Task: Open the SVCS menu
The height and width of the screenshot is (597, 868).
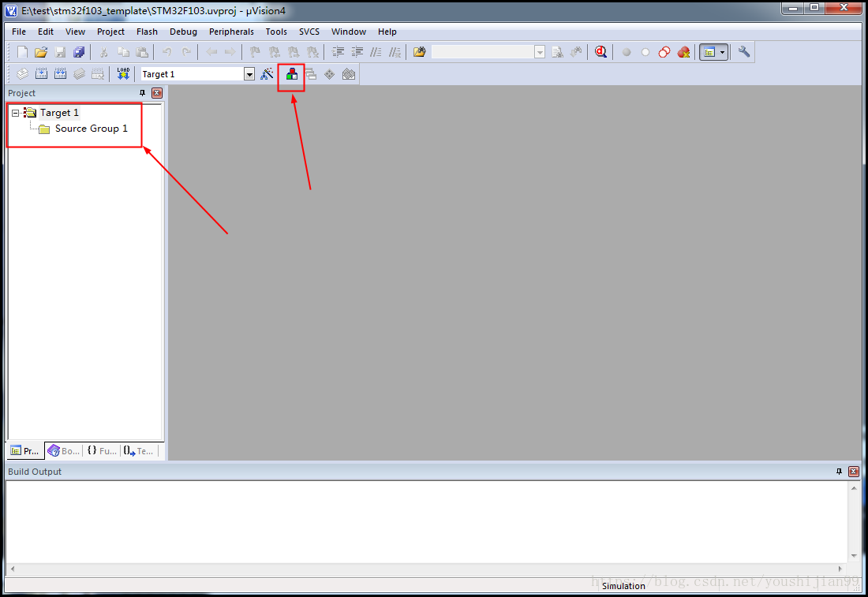Action: (x=309, y=32)
